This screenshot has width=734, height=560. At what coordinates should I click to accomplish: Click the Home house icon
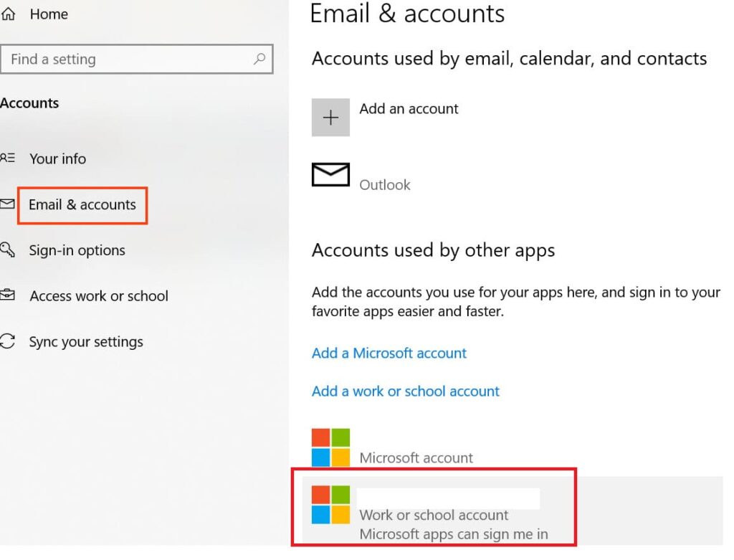(x=9, y=14)
